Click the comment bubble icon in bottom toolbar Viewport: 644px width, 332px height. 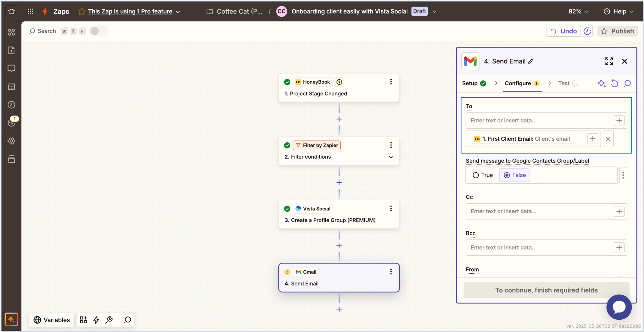tap(127, 320)
